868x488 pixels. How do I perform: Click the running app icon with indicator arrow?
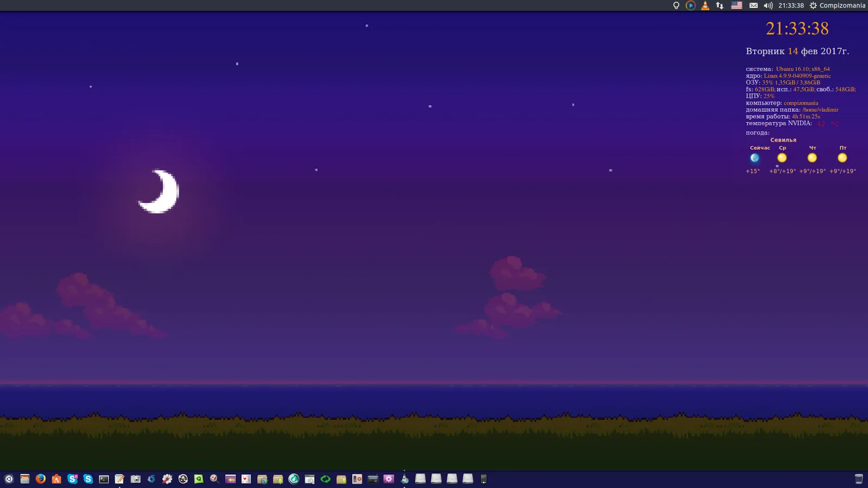point(405,479)
